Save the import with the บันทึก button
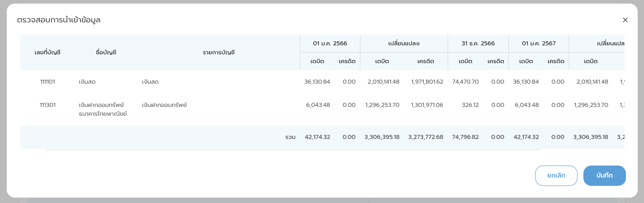 point(604,175)
